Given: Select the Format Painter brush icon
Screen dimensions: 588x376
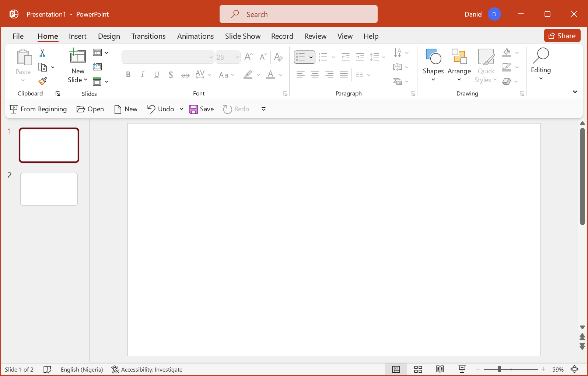Looking at the screenshot, I should pyautogui.click(x=42, y=81).
